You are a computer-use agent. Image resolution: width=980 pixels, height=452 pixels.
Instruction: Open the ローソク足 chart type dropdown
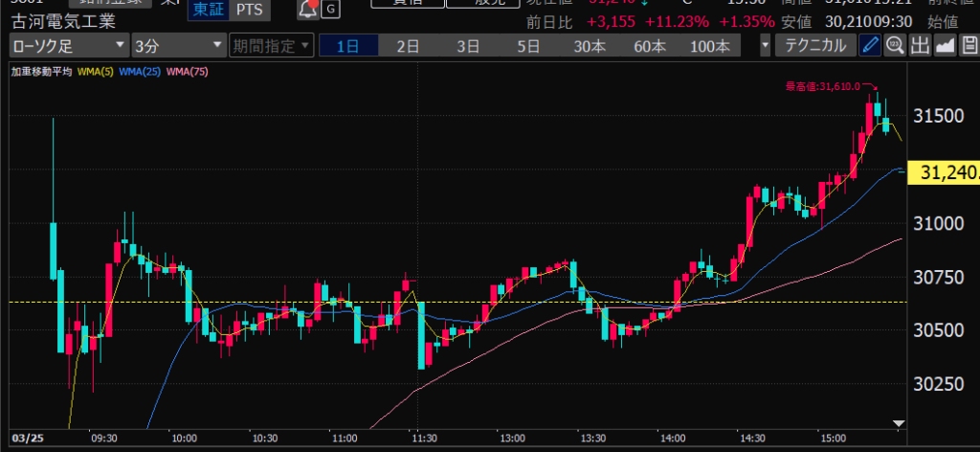pyautogui.click(x=68, y=45)
